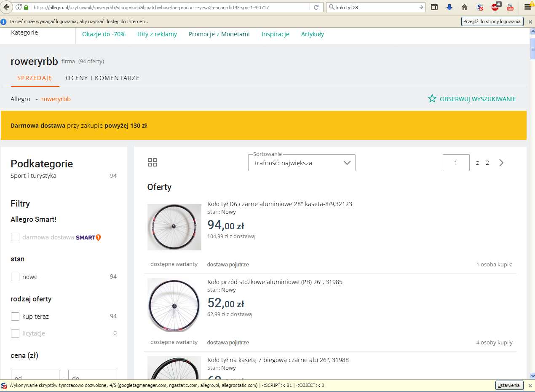The height and width of the screenshot is (392, 535).
Task: Click the YouTube toolbar icon
Action: tap(510, 7)
